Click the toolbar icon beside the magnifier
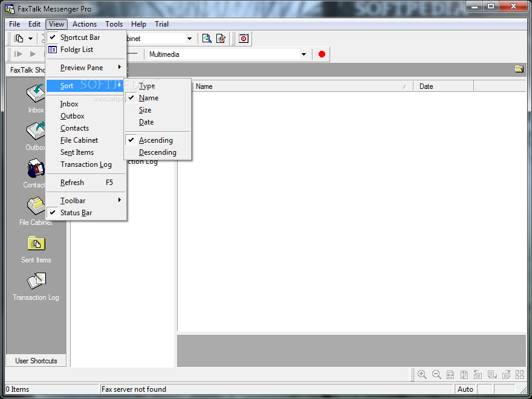The height and width of the screenshot is (399, 532). tap(221, 38)
